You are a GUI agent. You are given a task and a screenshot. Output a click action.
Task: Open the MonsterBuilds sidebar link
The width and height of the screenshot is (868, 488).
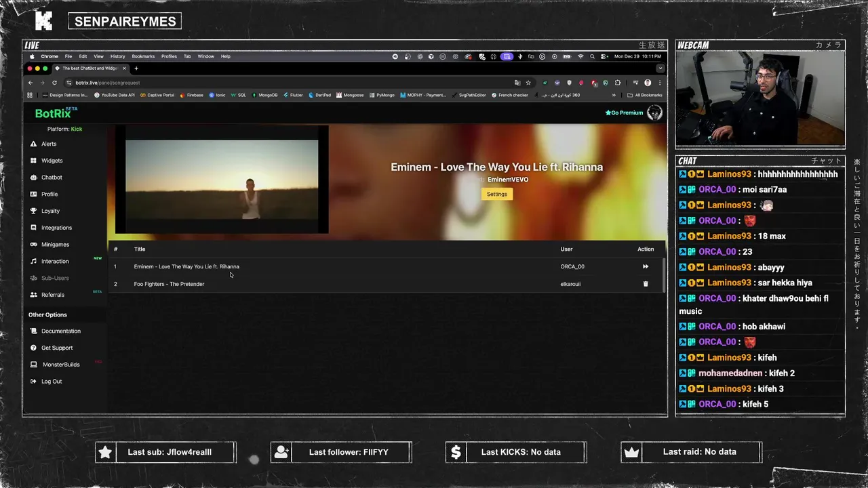tap(61, 365)
